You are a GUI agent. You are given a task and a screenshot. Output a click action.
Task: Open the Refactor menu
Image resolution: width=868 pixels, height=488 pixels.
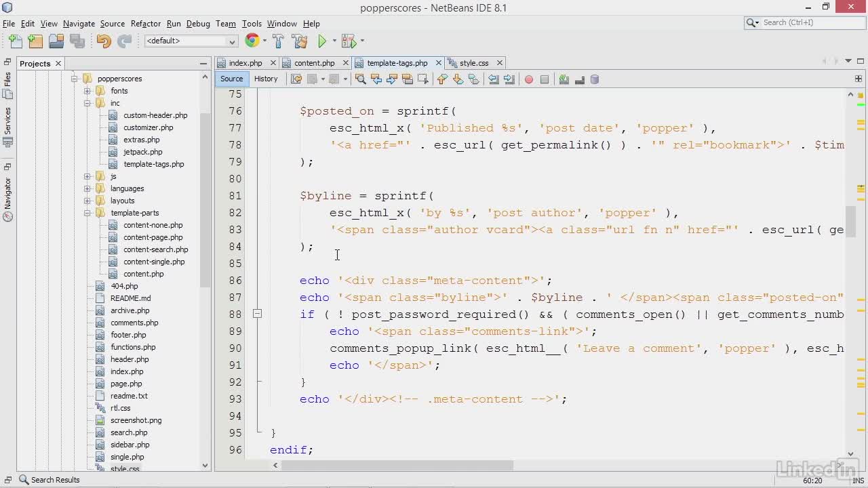tap(146, 24)
